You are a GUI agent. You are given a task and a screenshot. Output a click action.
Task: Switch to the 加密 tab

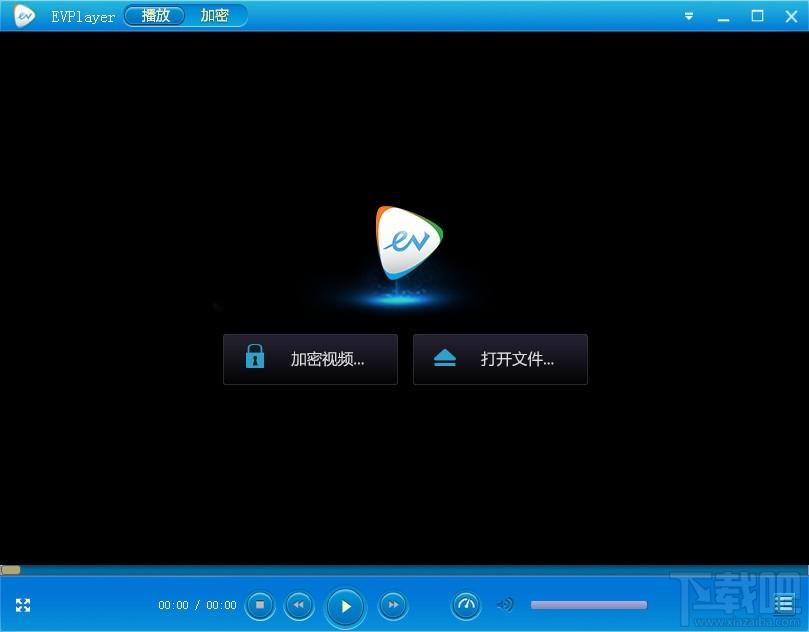[214, 15]
